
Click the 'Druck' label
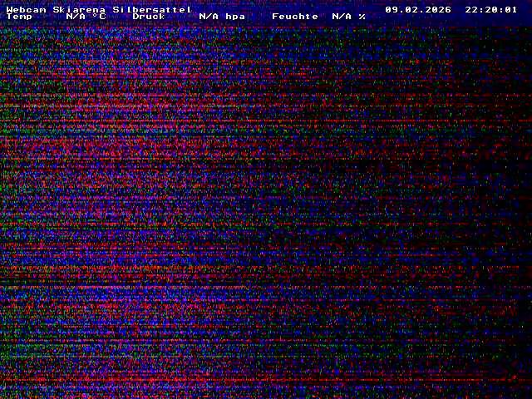point(149,17)
